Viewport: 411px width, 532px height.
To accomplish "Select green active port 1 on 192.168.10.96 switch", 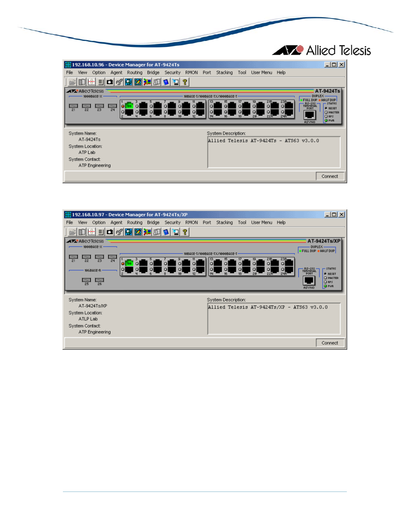I will [x=129, y=105].
